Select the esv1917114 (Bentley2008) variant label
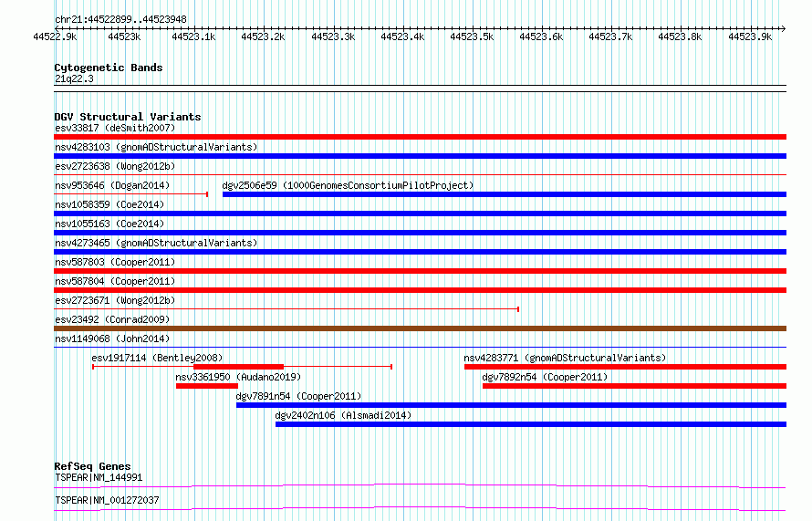The width and height of the screenshot is (812, 521). click(x=157, y=358)
